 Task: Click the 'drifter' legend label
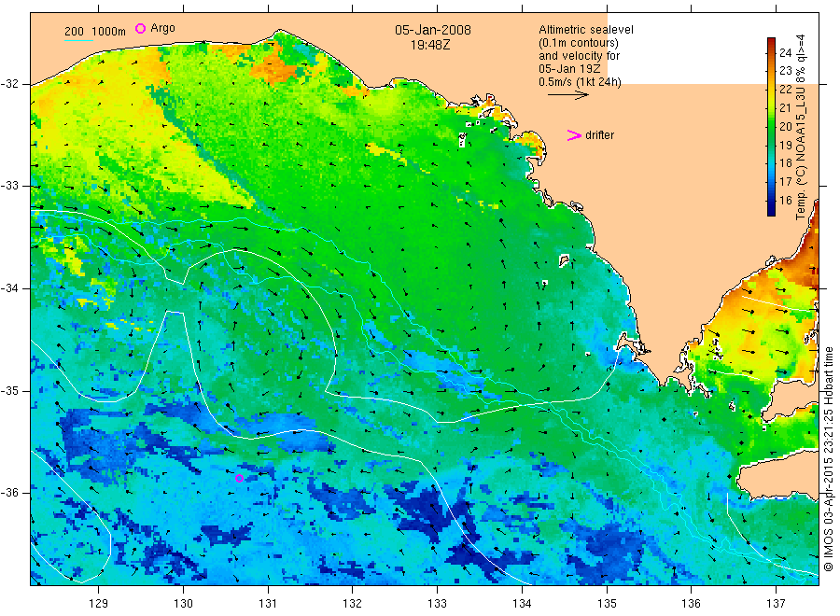(x=599, y=135)
